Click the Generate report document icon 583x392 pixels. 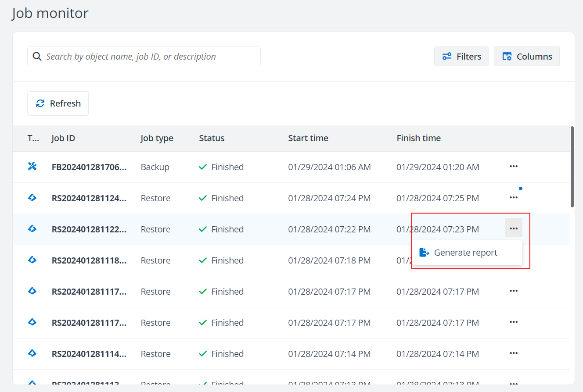tap(424, 252)
